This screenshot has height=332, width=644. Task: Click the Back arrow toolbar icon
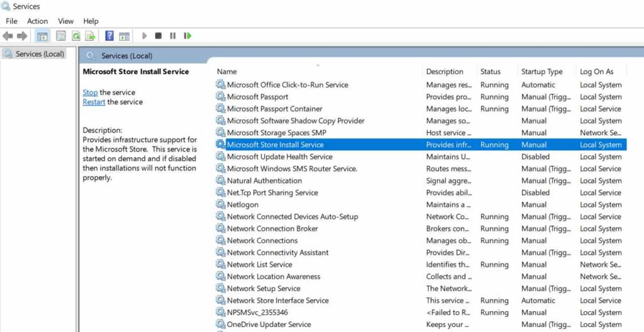pos(8,36)
